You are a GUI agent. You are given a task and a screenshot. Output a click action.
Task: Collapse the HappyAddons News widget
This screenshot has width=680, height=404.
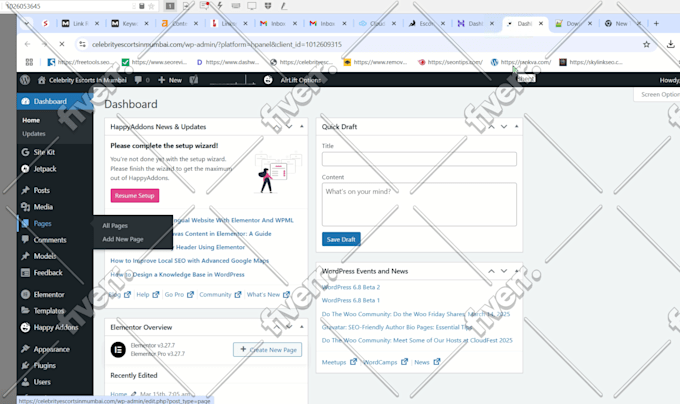(x=302, y=127)
